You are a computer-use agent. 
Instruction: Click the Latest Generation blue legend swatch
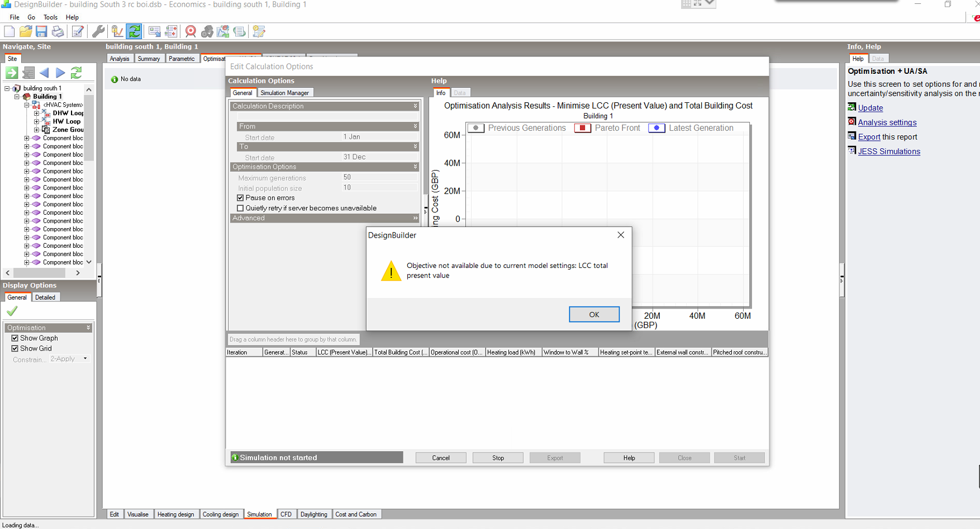click(656, 128)
